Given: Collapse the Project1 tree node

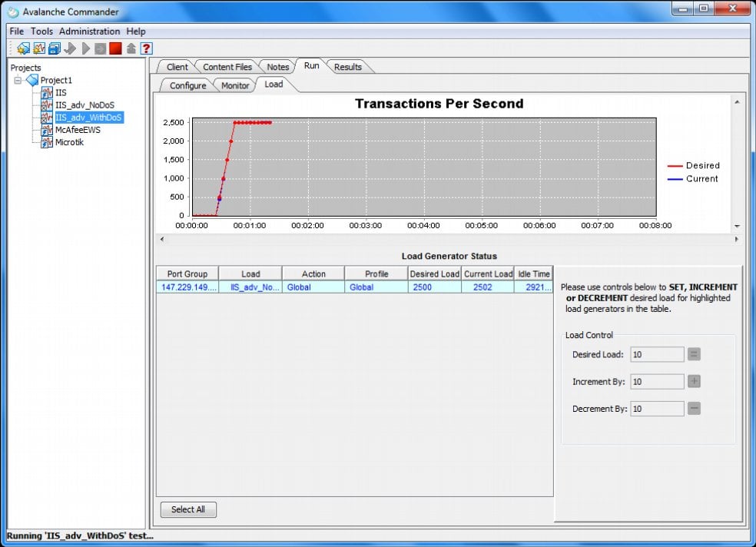Looking at the screenshot, I should pos(18,80).
